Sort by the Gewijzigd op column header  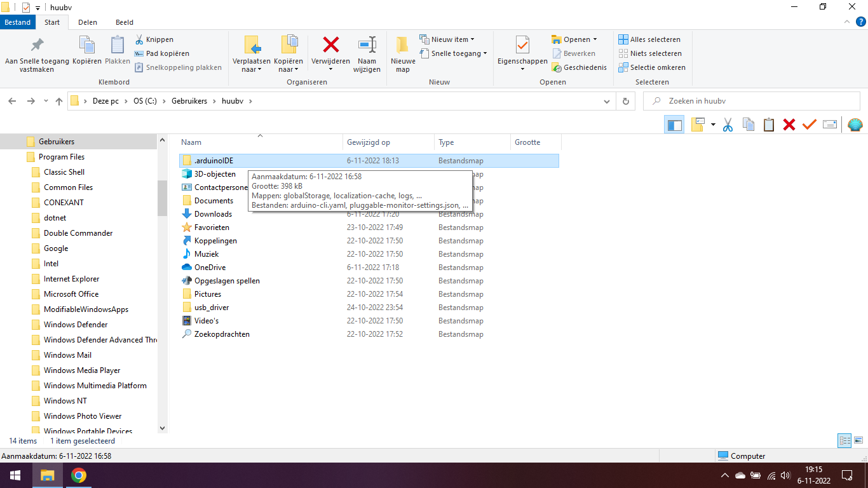[x=388, y=142]
